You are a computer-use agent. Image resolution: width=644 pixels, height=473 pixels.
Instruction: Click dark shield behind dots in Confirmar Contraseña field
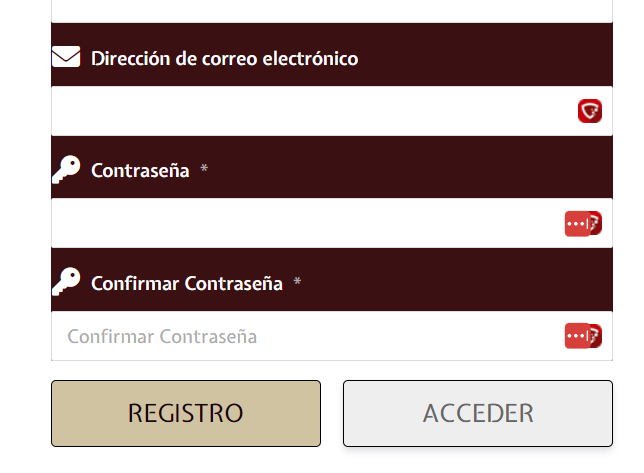click(597, 336)
